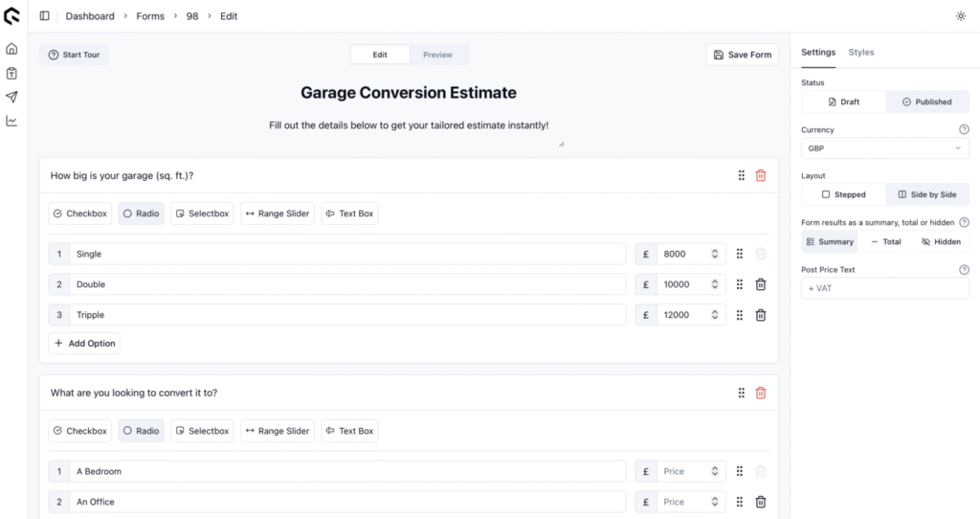Delete the Double option trash icon
The height and width of the screenshot is (519, 980).
761,284
